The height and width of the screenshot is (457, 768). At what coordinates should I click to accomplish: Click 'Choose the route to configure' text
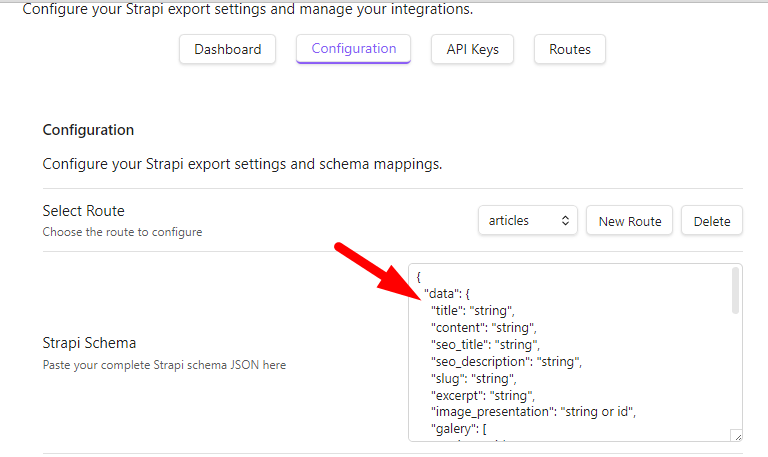(122, 232)
